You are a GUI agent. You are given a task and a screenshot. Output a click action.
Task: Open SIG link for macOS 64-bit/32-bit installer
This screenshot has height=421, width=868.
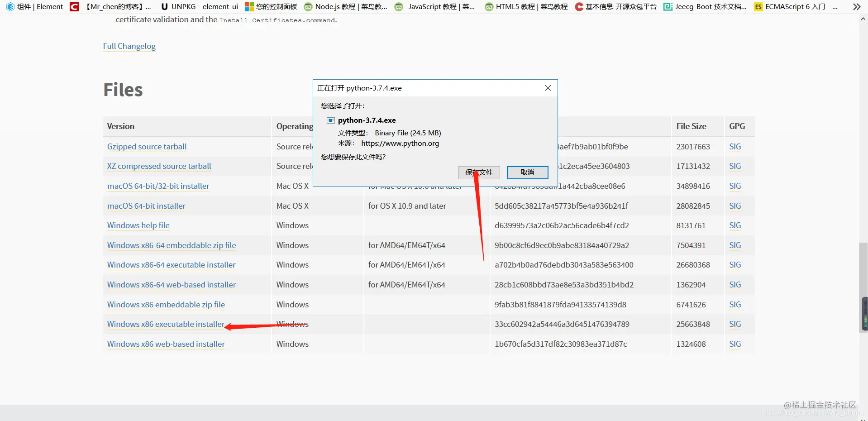(735, 186)
